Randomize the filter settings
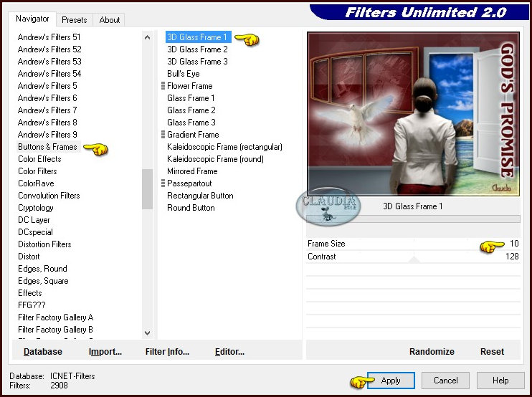The image size is (532, 397). [x=432, y=352]
